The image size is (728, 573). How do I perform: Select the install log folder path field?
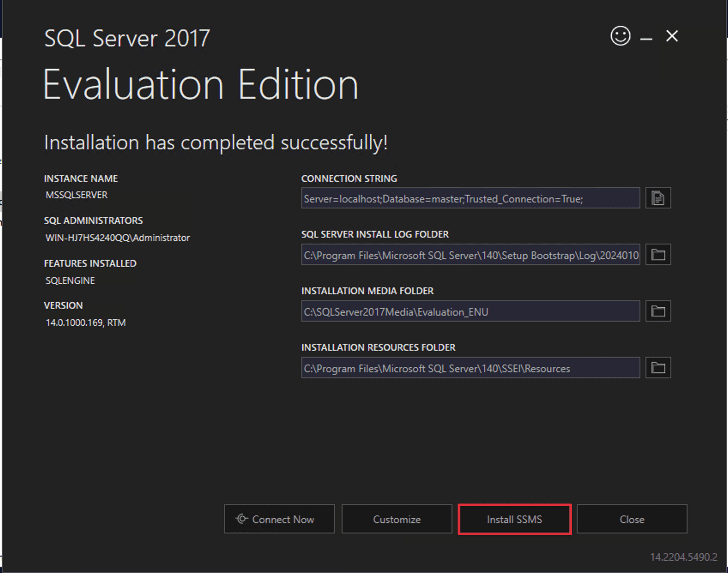click(x=470, y=255)
